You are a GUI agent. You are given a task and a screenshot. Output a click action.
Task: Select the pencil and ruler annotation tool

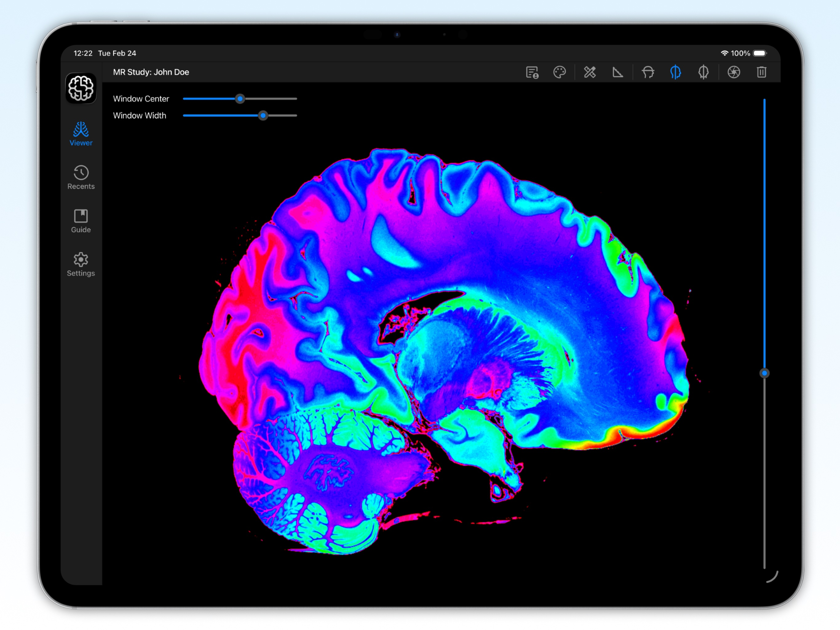590,72
